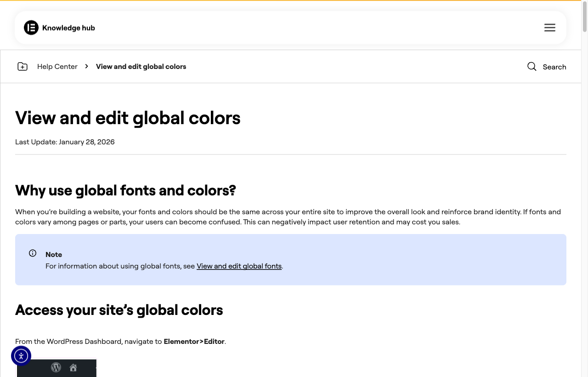This screenshot has width=588, height=377.
Task: Click the folder-plus breadcrumb icon
Action: tap(23, 67)
